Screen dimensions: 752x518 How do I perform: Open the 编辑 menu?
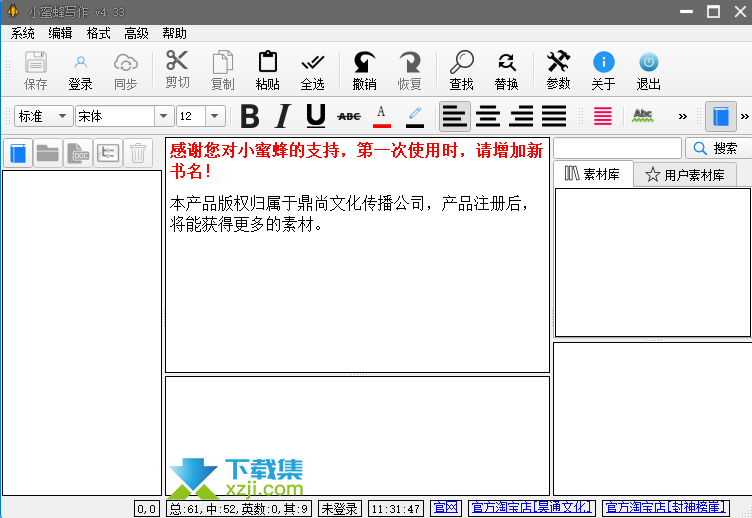click(60, 33)
